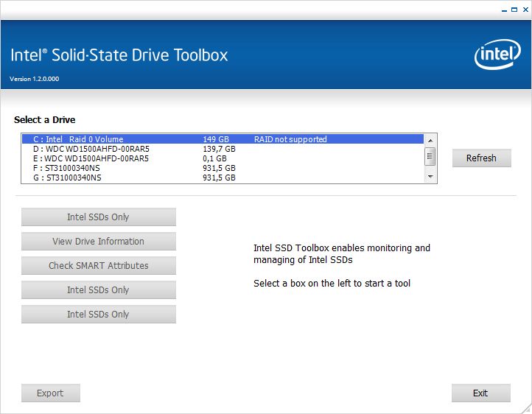Click the Version 1.2.0.000 label

(35, 79)
